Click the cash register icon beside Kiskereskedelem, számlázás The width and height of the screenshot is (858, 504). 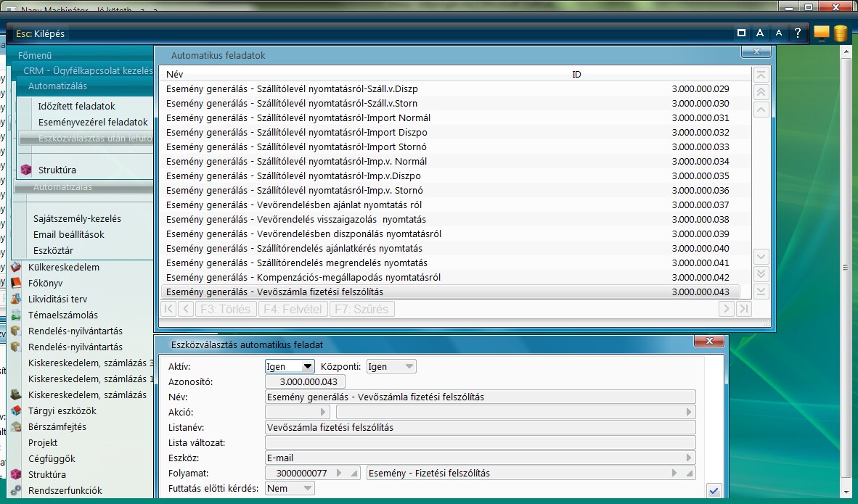tap(16, 394)
